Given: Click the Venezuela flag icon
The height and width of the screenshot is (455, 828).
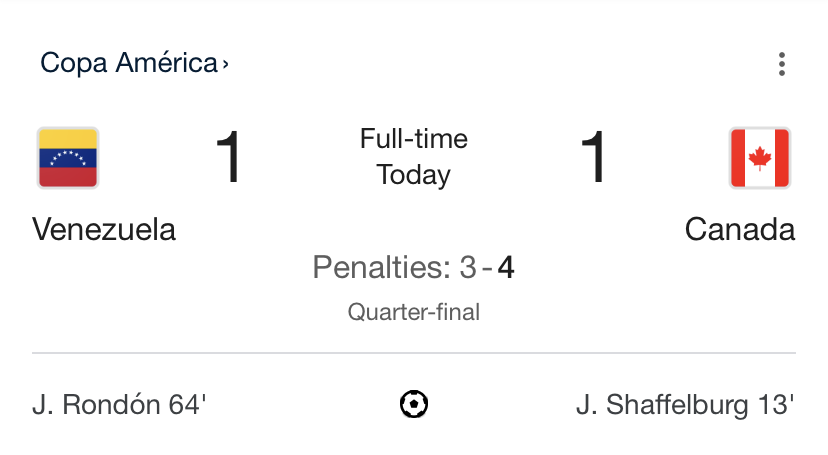Looking at the screenshot, I should [68, 158].
